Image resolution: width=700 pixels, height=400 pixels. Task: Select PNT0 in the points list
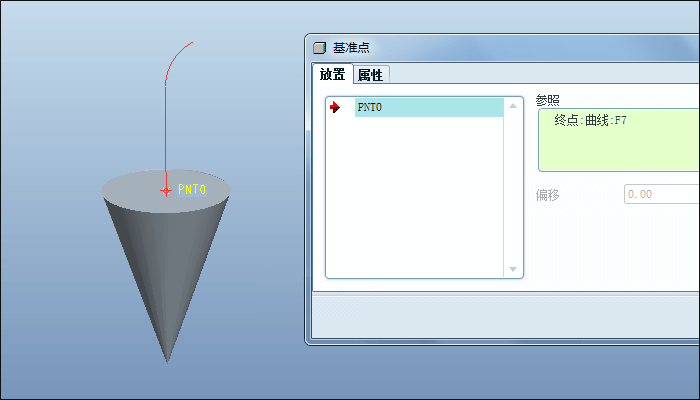click(429, 108)
